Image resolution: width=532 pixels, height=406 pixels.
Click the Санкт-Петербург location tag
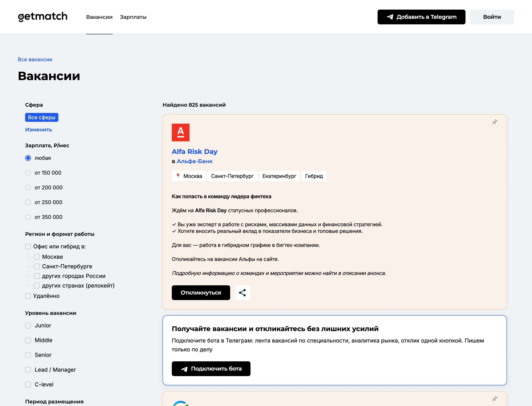point(232,176)
